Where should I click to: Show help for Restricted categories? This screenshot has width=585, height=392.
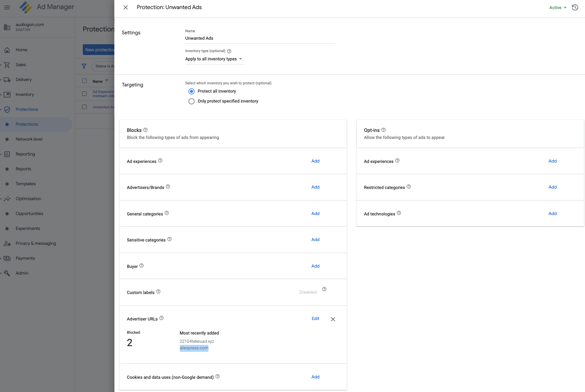[x=409, y=186]
